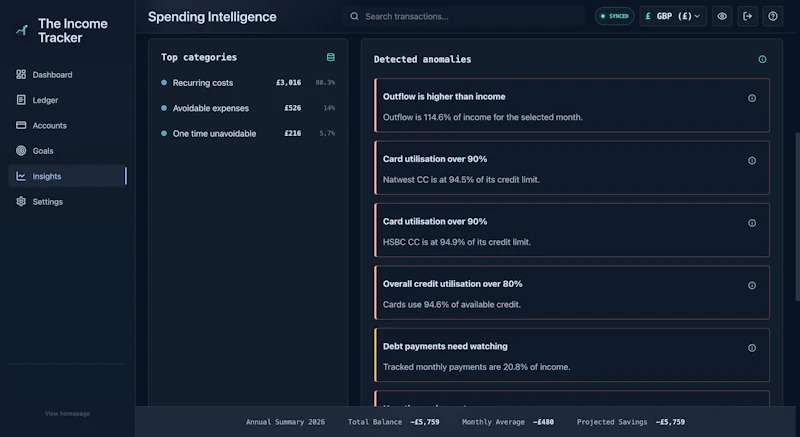The height and width of the screenshot is (437, 800).
Task: Go to the Ledger page
Action: [x=67, y=100]
